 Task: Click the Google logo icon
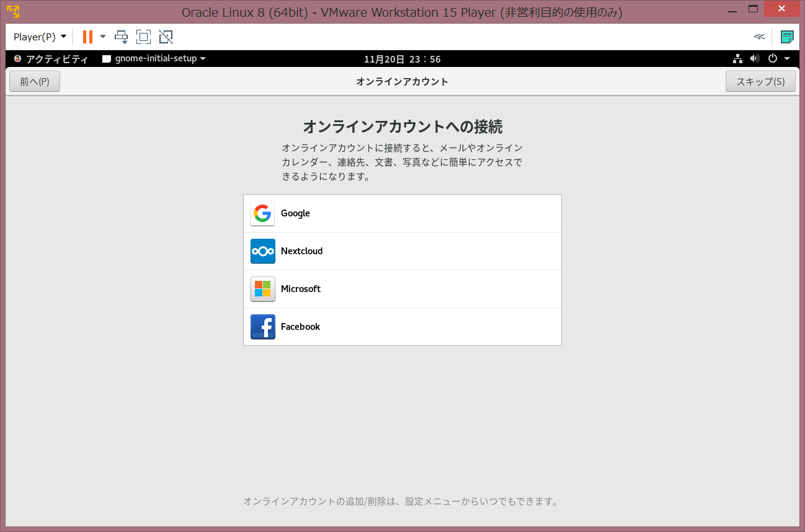point(262,213)
